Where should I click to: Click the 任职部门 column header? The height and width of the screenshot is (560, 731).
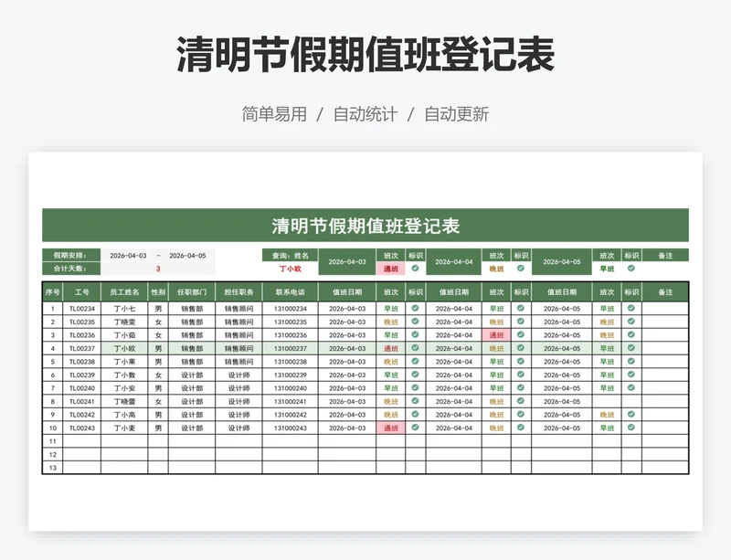pos(192,292)
